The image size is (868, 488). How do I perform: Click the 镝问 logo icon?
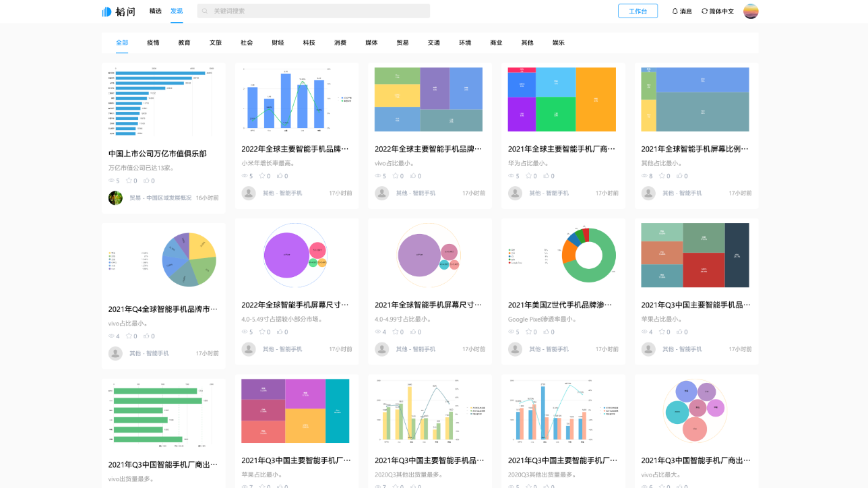pyautogui.click(x=106, y=11)
